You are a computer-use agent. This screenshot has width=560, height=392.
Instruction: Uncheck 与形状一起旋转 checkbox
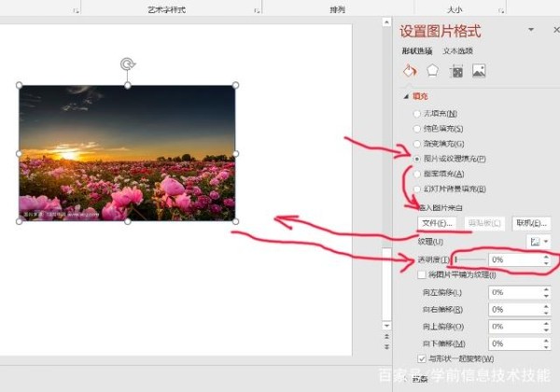tap(422, 358)
